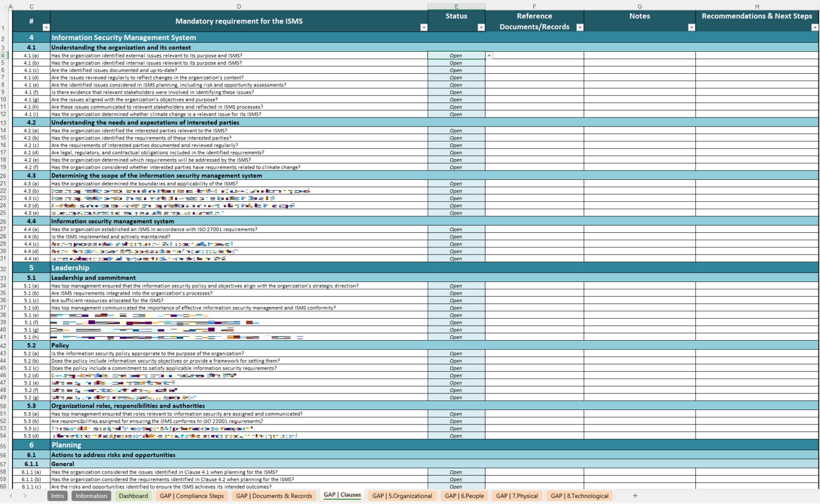
Task: Open the GAP | 7.Physical sheet
Action: (x=516, y=495)
